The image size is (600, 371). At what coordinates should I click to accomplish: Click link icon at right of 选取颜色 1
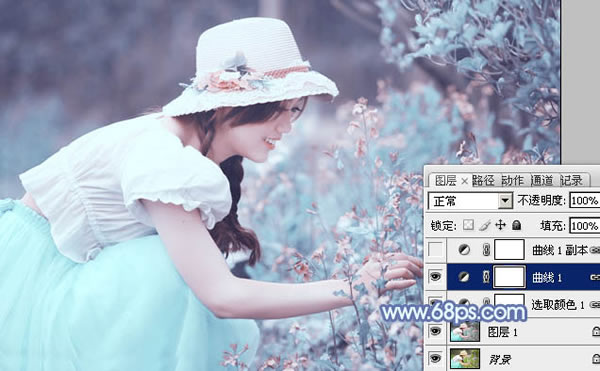[x=595, y=304]
